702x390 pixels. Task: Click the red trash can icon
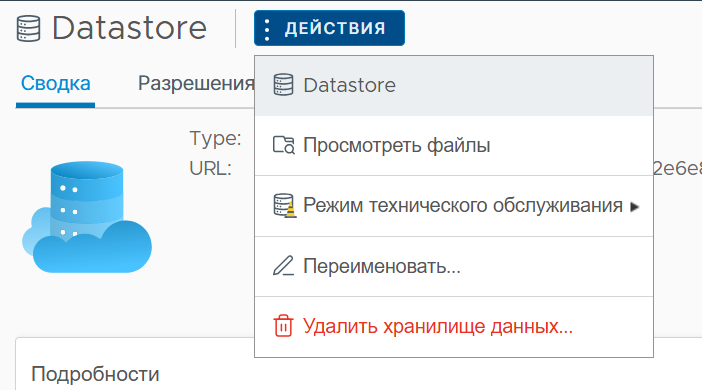(x=283, y=326)
